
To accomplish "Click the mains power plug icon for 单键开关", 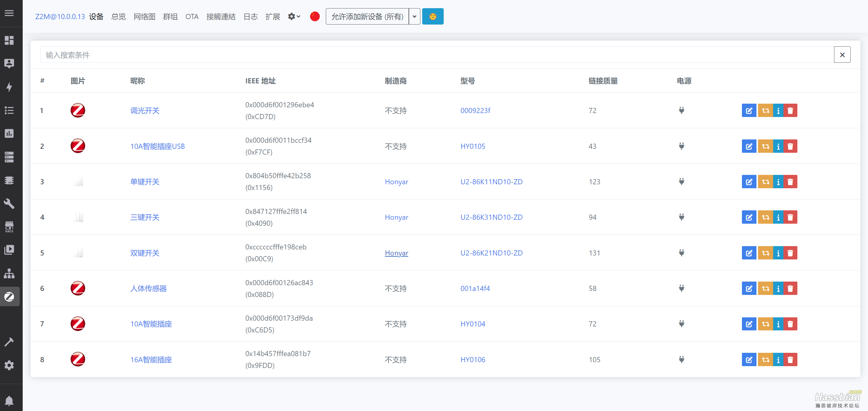I will [x=681, y=182].
